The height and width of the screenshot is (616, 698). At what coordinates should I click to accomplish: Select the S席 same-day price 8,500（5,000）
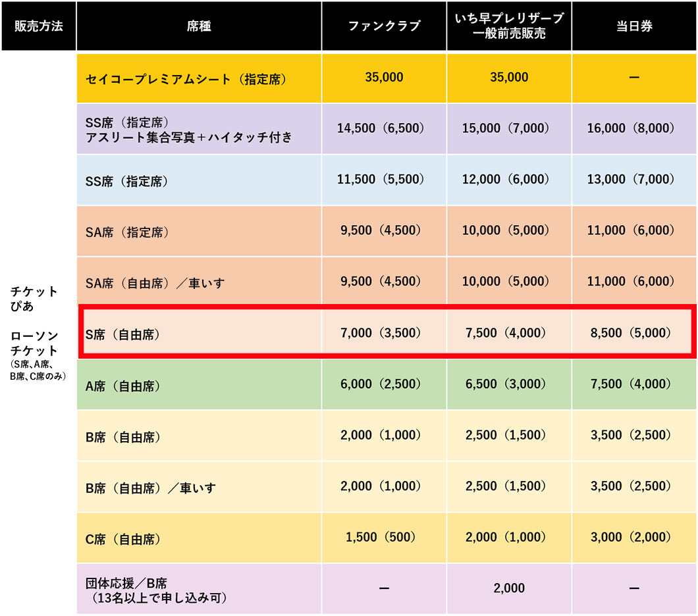click(634, 333)
